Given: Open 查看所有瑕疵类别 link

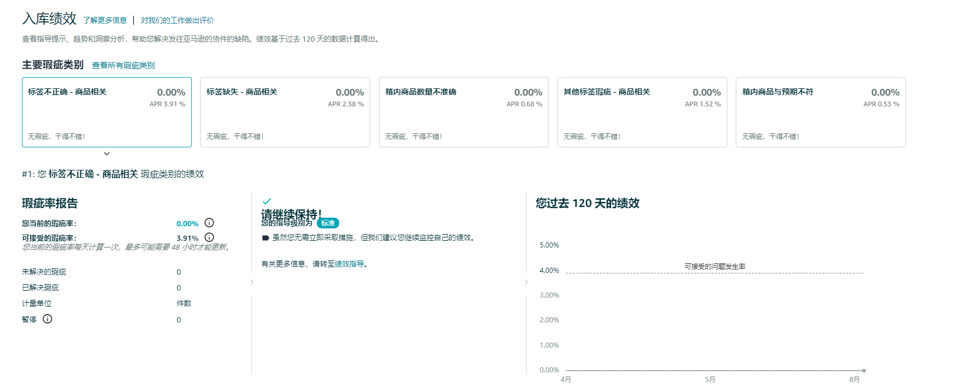Looking at the screenshot, I should pos(123,65).
